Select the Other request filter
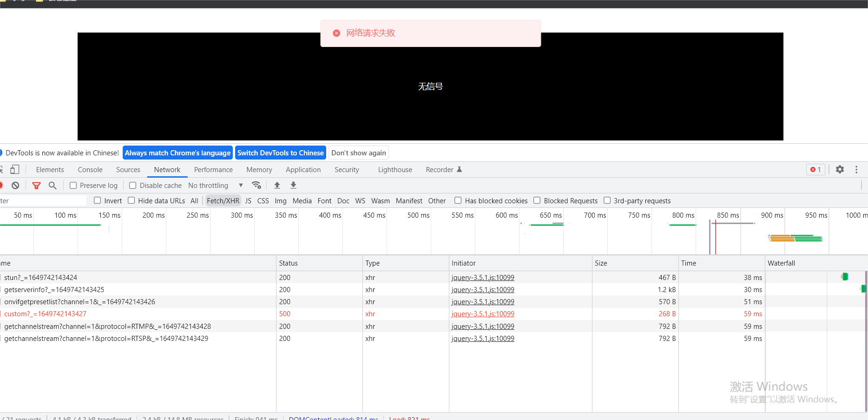This screenshot has height=420, width=868. pyautogui.click(x=437, y=200)
